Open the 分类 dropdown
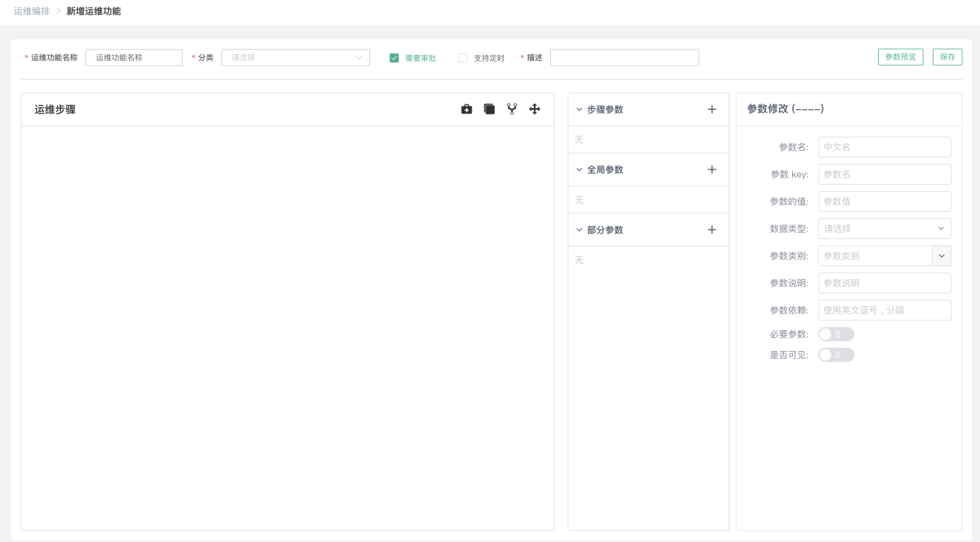Screen dimensions: 980x542 (295, 58)
